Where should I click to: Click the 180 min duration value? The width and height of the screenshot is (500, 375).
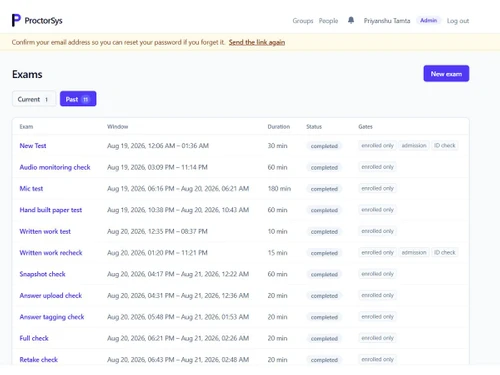point(279,189)
